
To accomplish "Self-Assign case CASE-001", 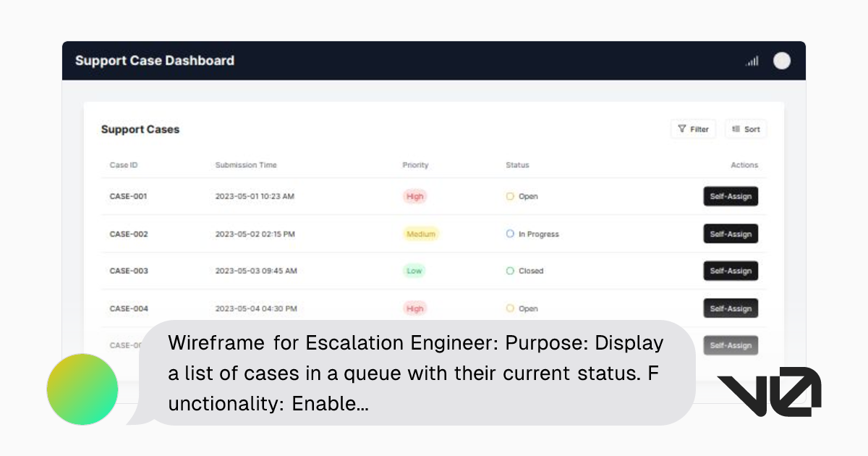I will tap(731, 196).
